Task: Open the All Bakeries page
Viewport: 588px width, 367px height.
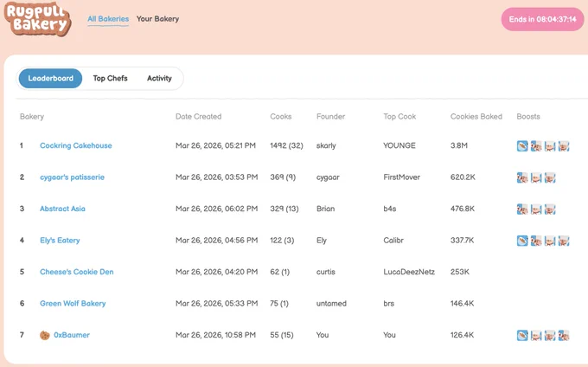Action: (x=108, y=19)
